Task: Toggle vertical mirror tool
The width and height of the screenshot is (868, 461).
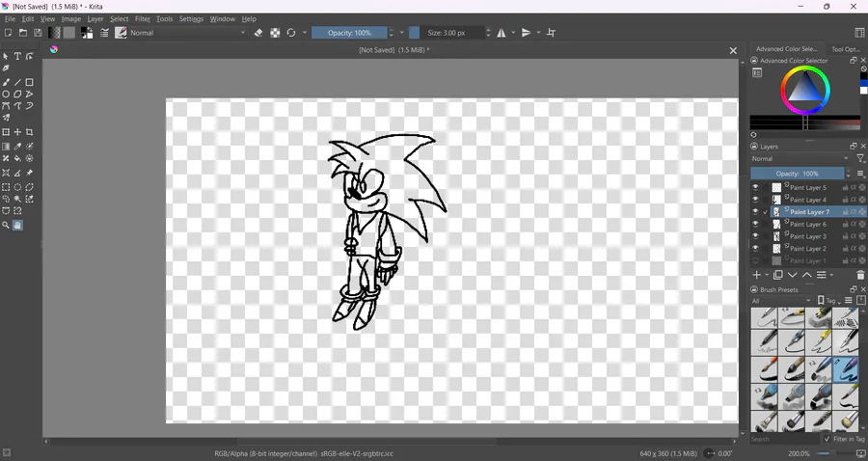Action: pos(527,33)
